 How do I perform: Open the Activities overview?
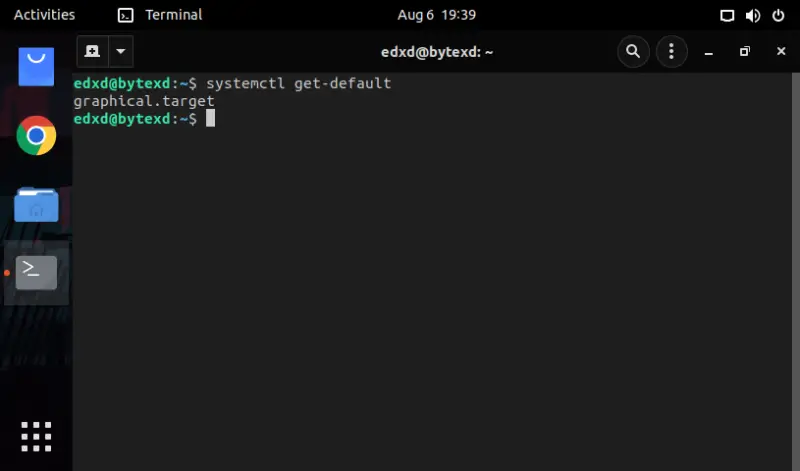pos(44,15)
